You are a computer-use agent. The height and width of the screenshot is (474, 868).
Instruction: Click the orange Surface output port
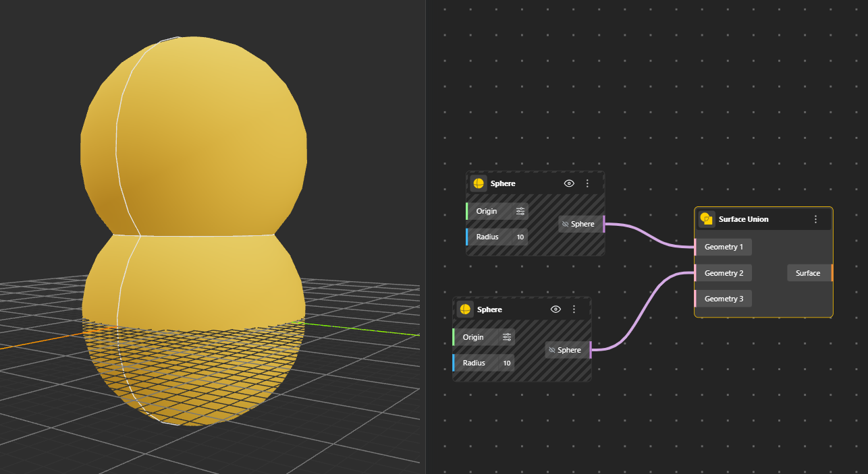pos(832,273)
